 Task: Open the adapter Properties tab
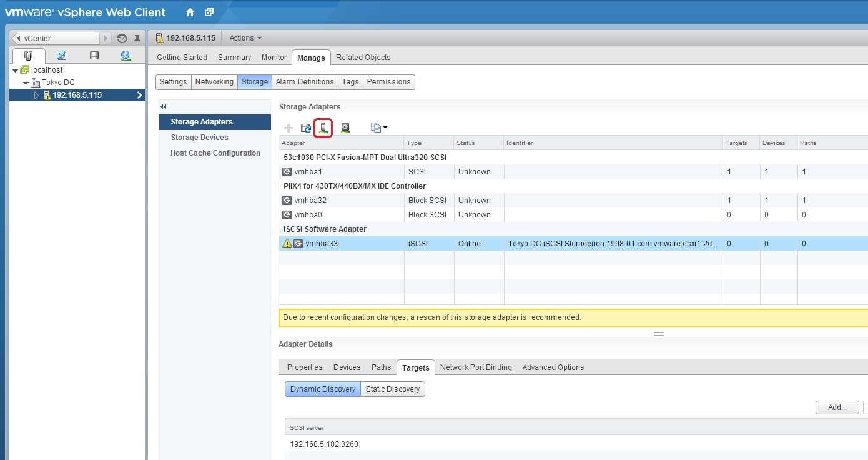(x=305, y=367)
